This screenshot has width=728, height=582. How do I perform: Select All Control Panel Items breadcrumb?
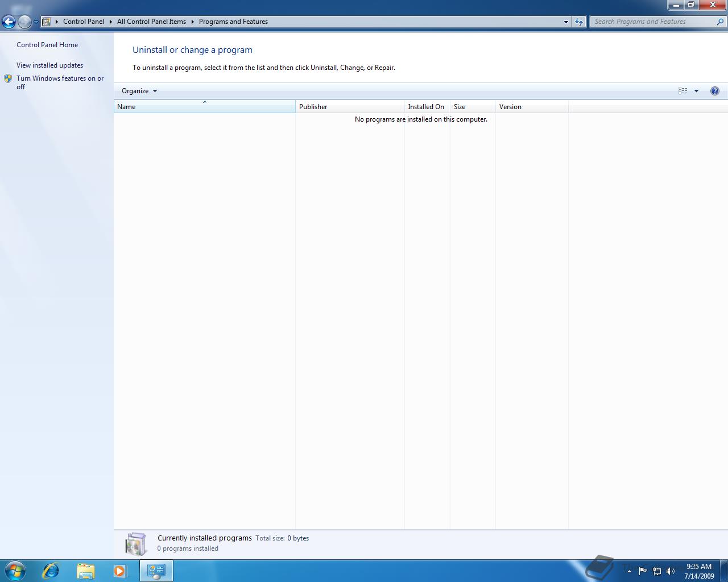[x=151, y=22]
